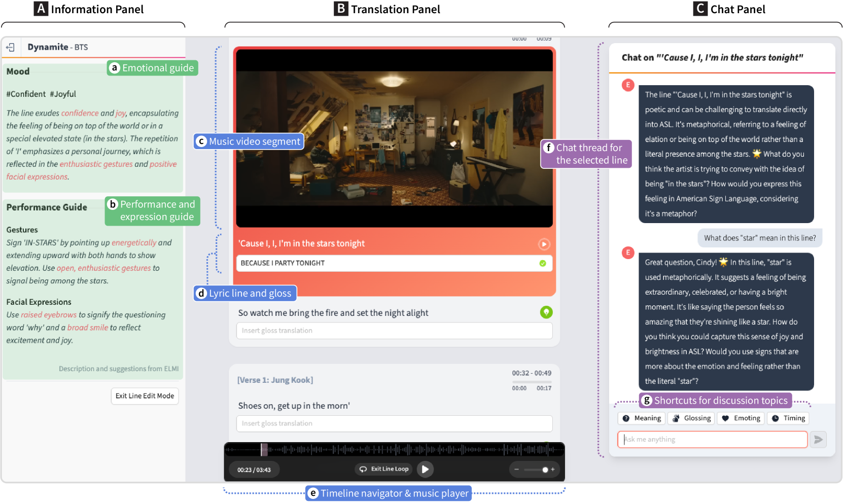Click the "Gestures" subheading
Image resolution: width=843 pixels, height=504 pixels.
22,230
